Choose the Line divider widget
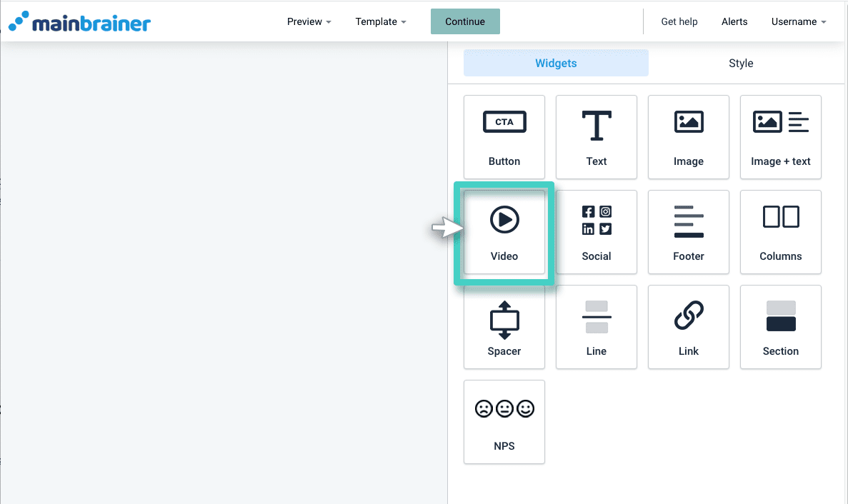The width and height of the screenshot is (848, 504). pos(596,326)
